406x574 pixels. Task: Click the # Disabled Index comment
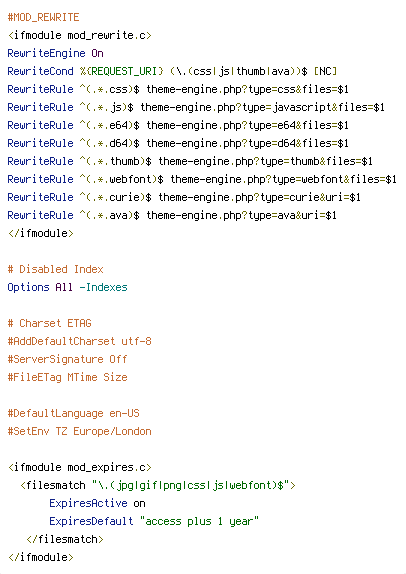(x=55, y=269)
